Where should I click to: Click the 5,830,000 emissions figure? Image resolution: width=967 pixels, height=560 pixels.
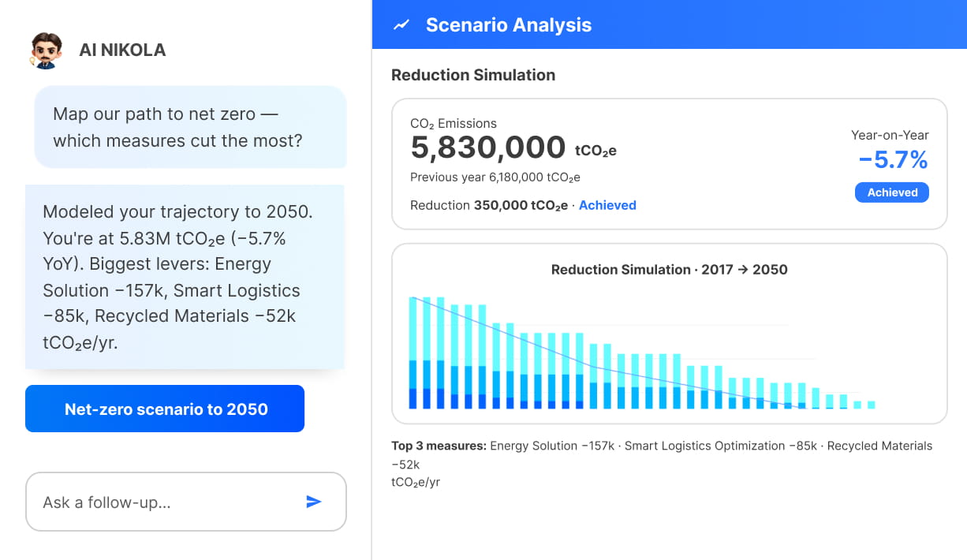488,147
